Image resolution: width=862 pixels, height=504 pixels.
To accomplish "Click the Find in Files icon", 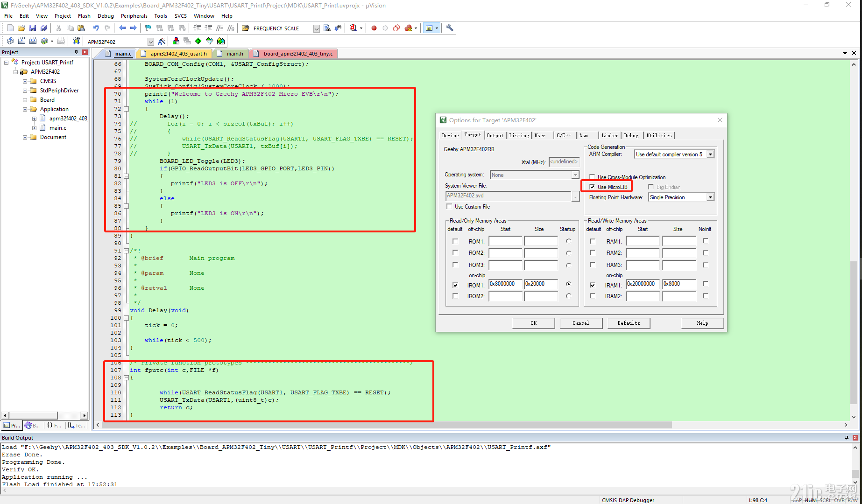I will click(x=327, y=28).
